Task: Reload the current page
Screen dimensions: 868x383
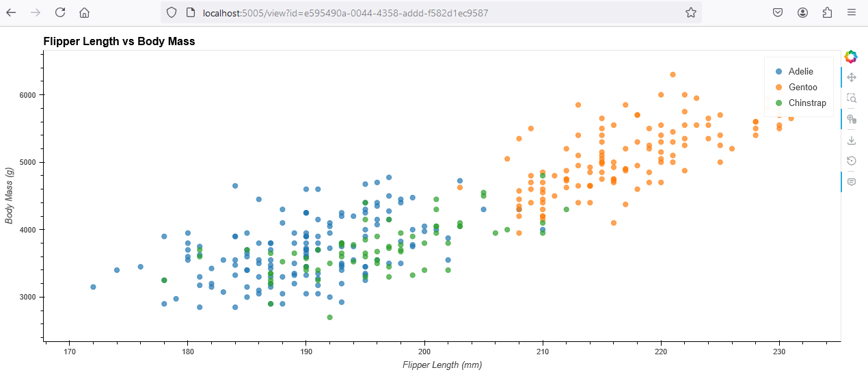Action: pos(60,12)
